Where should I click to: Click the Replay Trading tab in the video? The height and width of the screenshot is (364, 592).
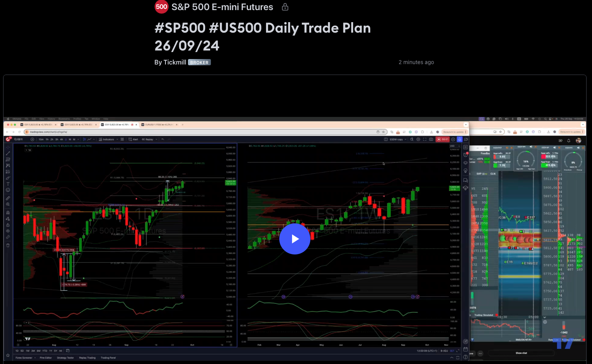pos(87,358)
